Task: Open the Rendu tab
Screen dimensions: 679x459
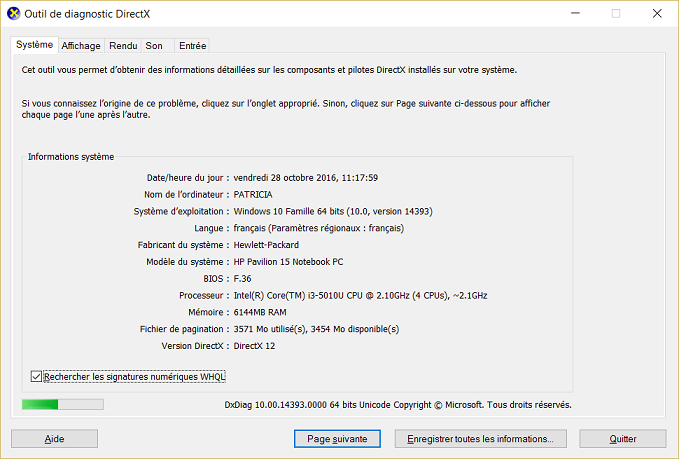Action: 123,46
